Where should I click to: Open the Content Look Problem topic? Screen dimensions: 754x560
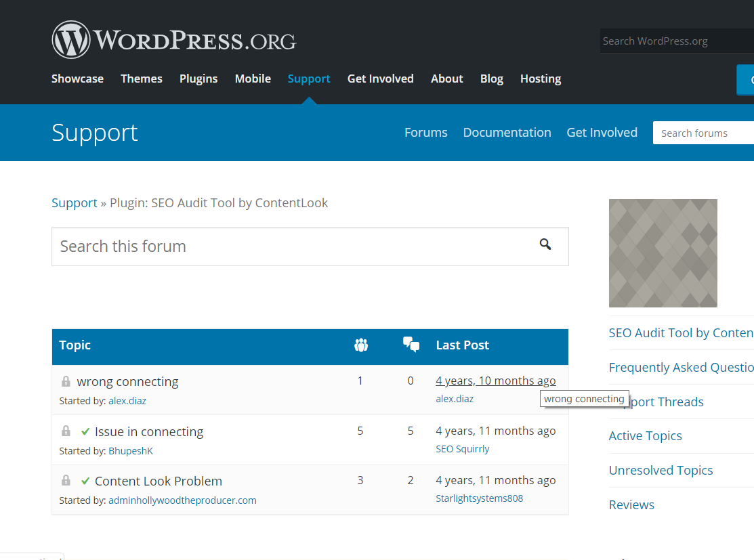159,481
